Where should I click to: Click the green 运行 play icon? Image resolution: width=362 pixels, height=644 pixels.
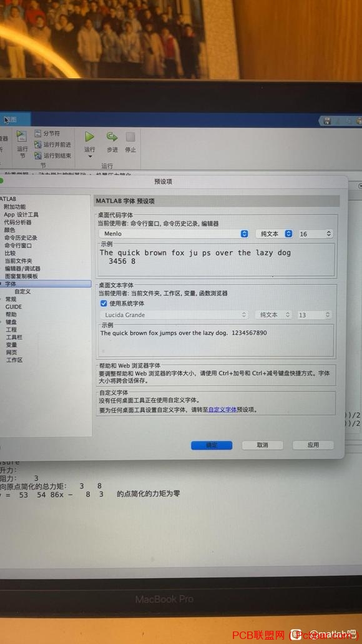pos(89,137)
